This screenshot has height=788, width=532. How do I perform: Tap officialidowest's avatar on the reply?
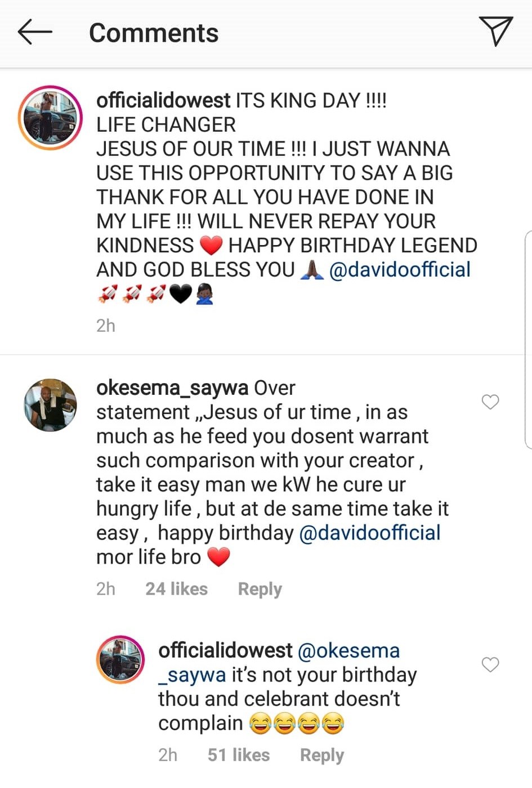(x=120, y=660)
